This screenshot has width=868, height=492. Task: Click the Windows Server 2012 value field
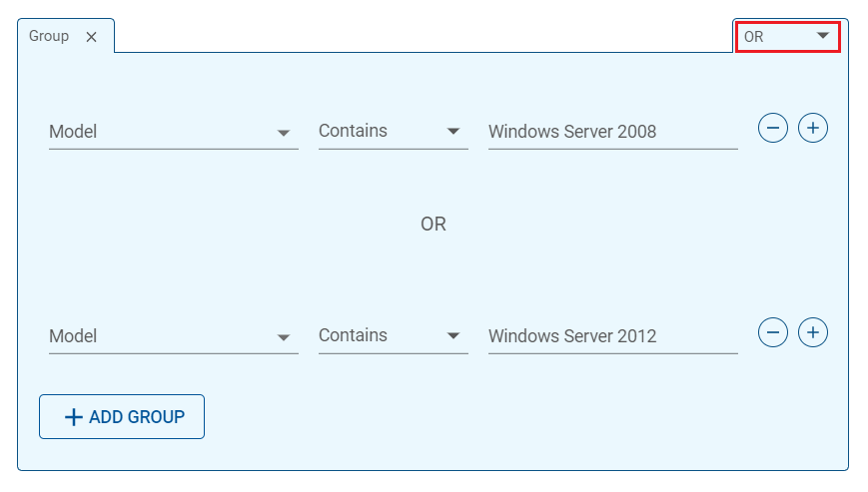[x=613, y=336]
